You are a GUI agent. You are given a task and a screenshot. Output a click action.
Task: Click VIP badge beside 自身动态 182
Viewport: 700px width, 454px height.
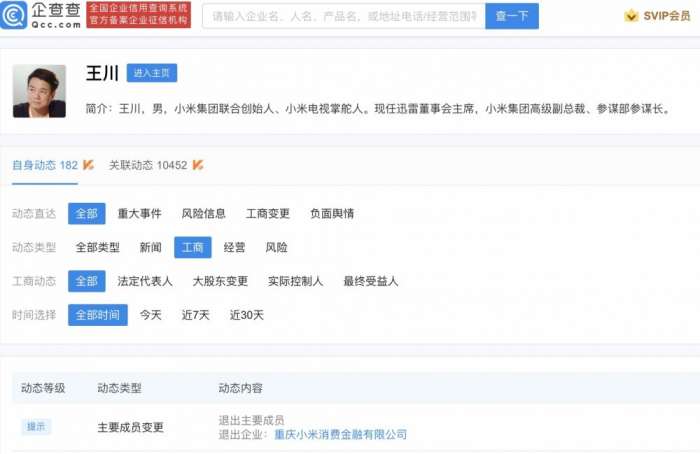tap(89, 165)
